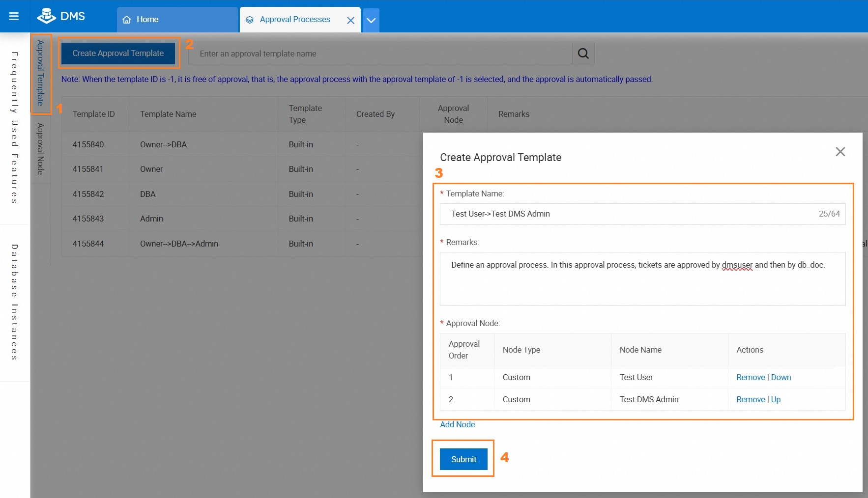Screen dimensions: 868x498
Task: Move the Test DMS Admin node Up
Action: point(776,399)
